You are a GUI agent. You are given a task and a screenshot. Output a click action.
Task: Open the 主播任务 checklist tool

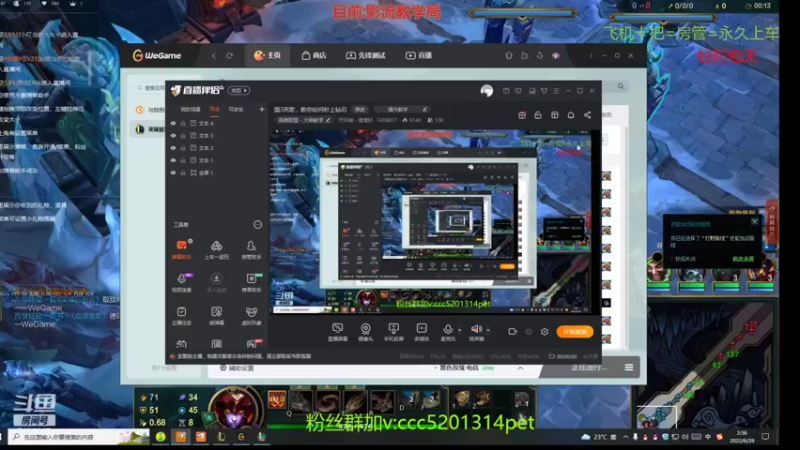click(182, 312)
